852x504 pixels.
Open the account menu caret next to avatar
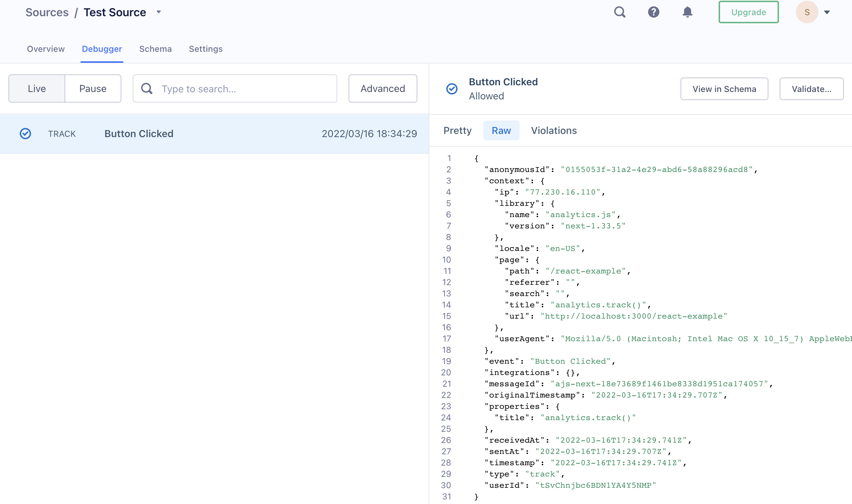[x=827, y=12]
